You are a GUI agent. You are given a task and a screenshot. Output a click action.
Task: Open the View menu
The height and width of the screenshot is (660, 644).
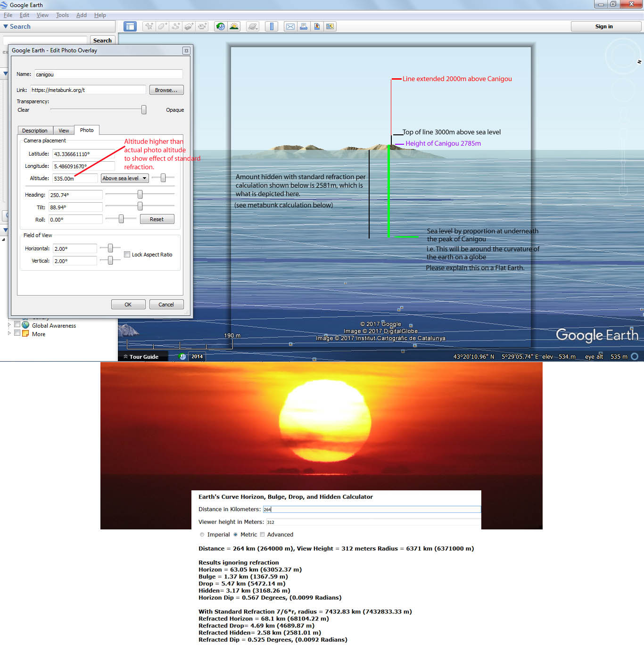(x=42, y=15)
